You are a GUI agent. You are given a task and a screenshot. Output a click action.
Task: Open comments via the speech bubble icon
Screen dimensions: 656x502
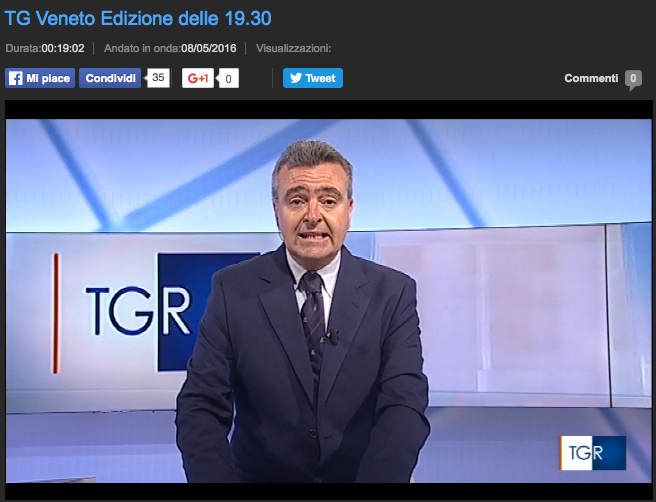[x=633, y=79]
